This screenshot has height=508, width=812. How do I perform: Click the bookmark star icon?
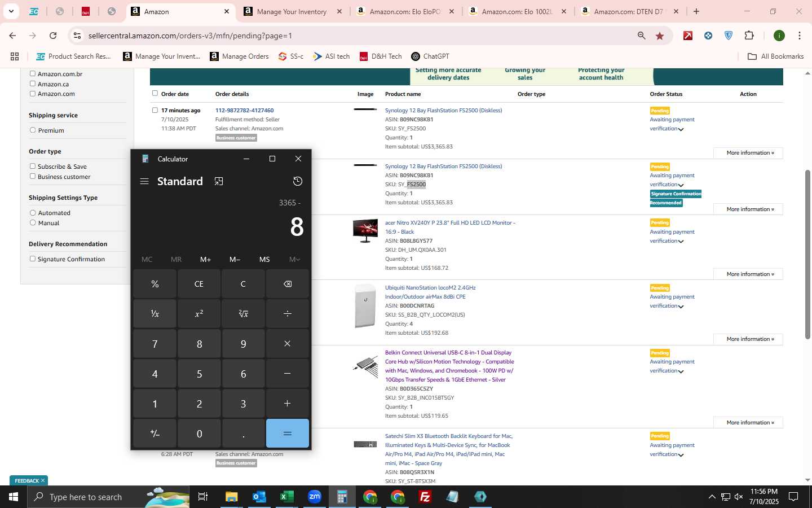click(660, 36)
